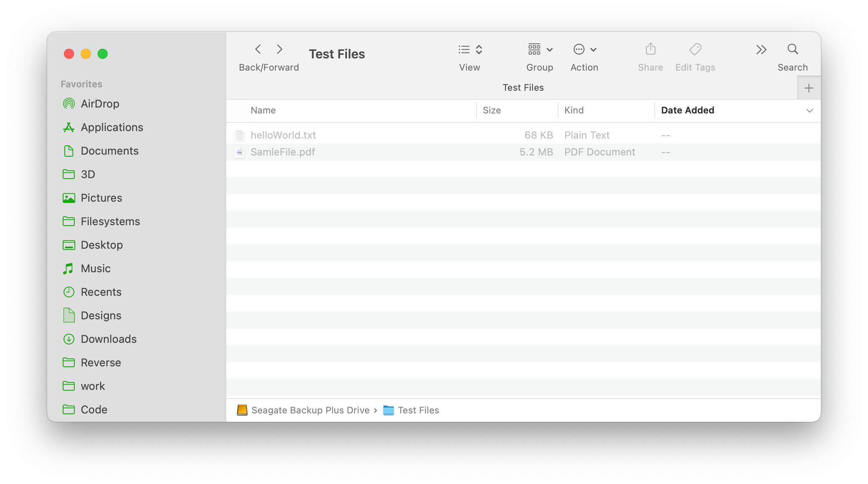Navigate to Seagate Backup Plus Drive

pyautogui.click(x=310, y=410)
